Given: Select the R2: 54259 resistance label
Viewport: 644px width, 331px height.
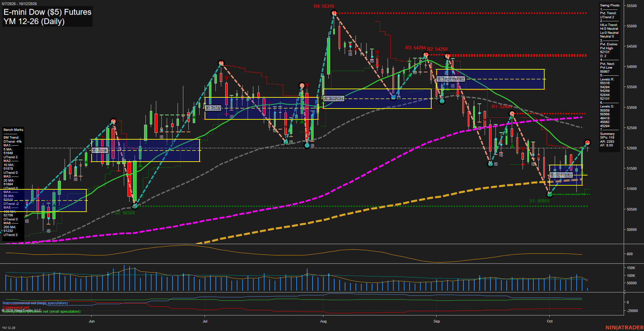Looking at the screenshot, I should pyautogui.click(x=437, y=49).
